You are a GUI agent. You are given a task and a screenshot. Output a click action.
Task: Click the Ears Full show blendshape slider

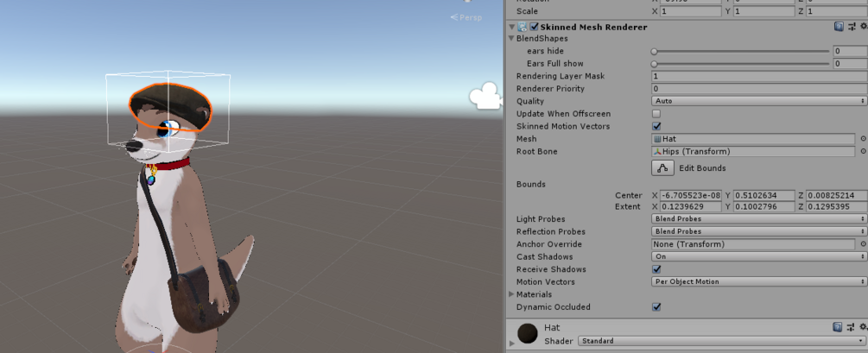pos(741,64)
